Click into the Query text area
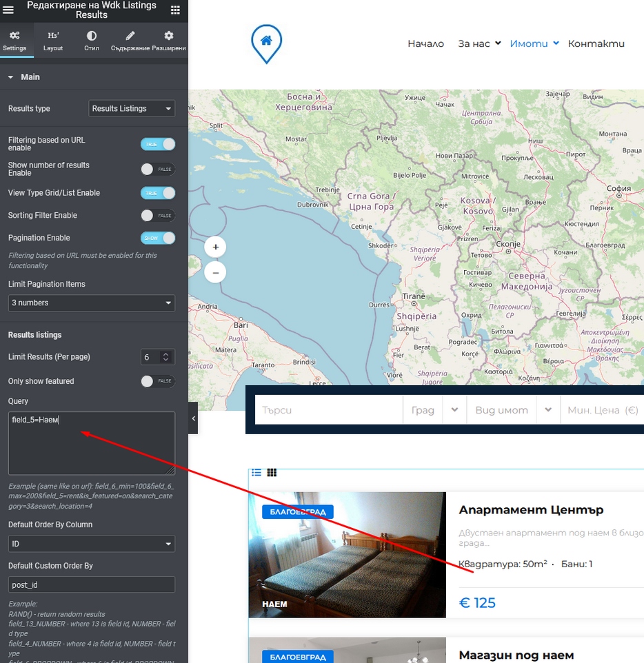 pos(92,443)
